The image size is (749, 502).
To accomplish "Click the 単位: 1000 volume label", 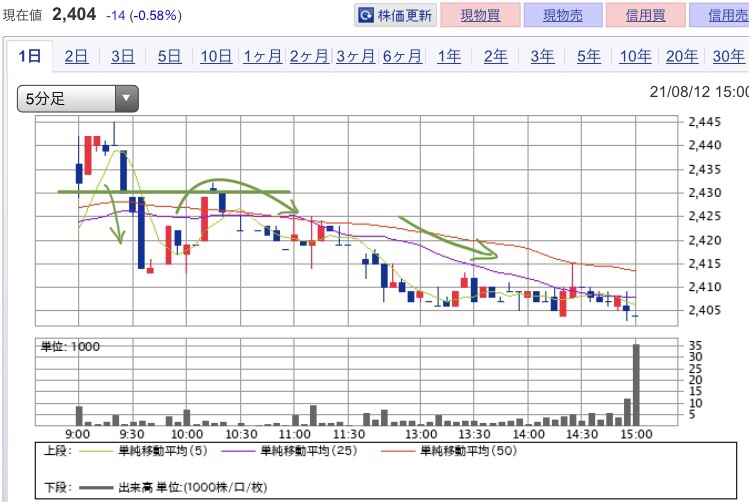I will point(70,346).
